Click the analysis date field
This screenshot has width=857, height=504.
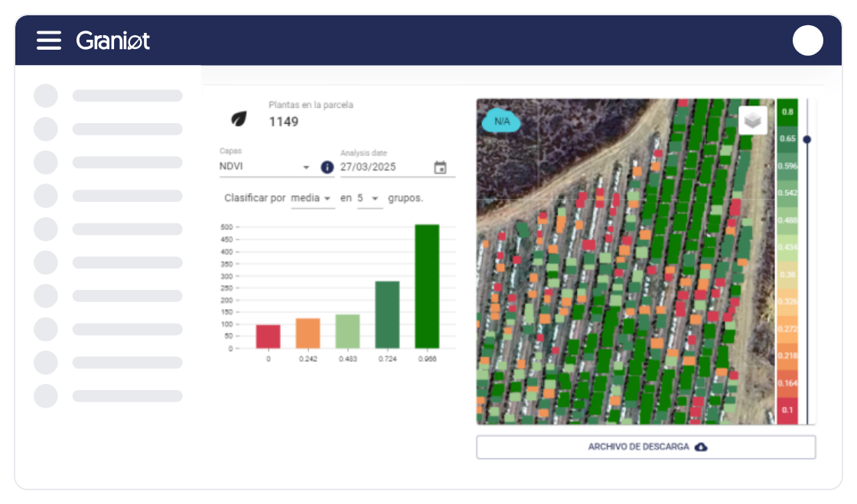(384, 167)
